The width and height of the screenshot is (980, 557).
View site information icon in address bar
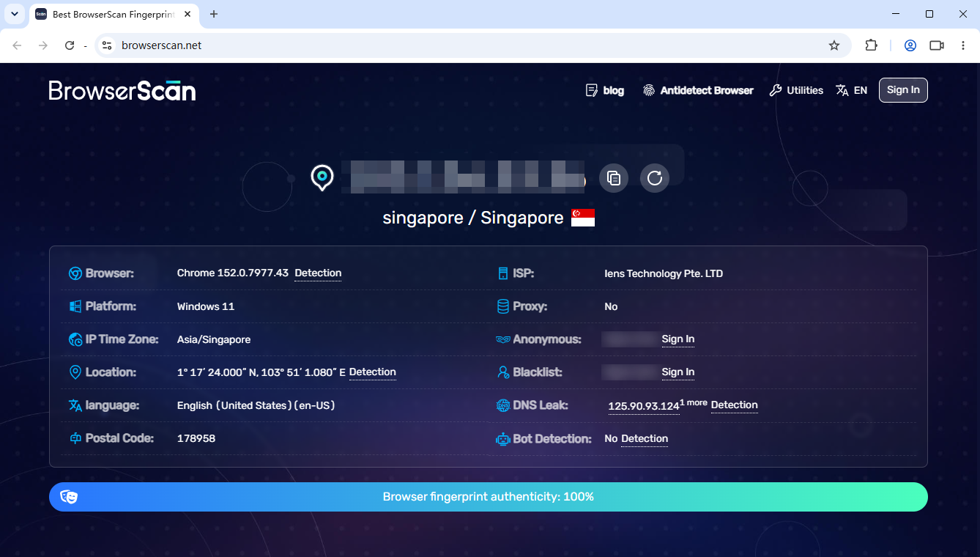(107, 45)
